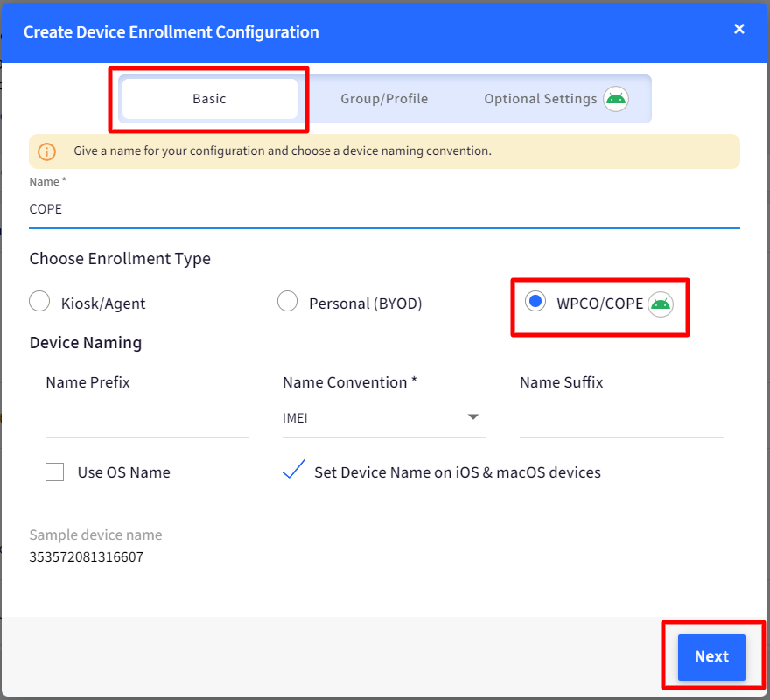Enable the Use OS Name checkbox
The width and height of the screenshot is (770, 700).
54,472
